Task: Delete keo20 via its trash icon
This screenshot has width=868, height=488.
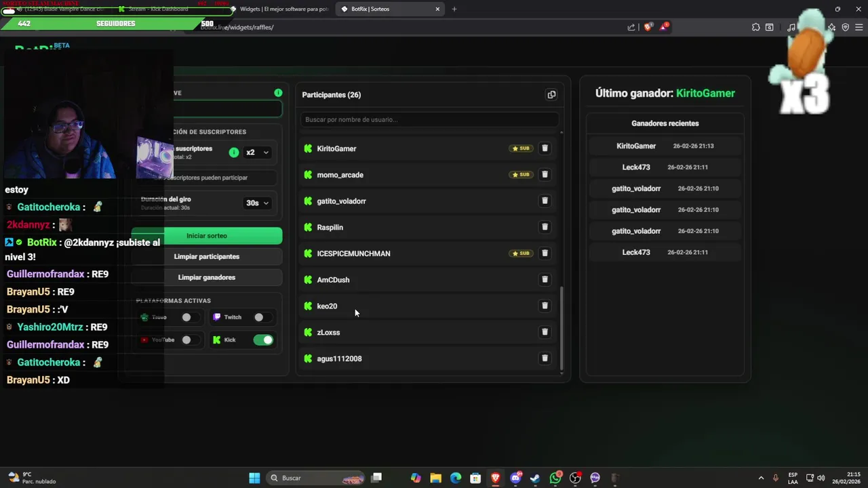Action: click(545, 306)
